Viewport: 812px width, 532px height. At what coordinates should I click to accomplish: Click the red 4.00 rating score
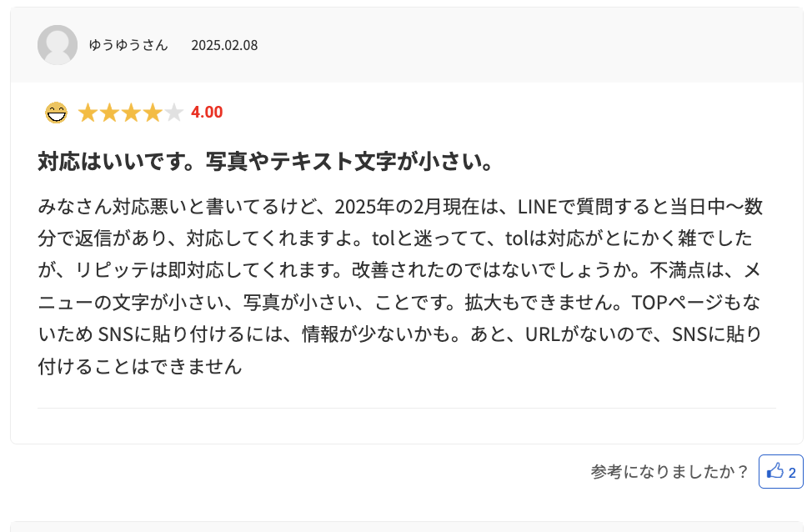(207, 113)
